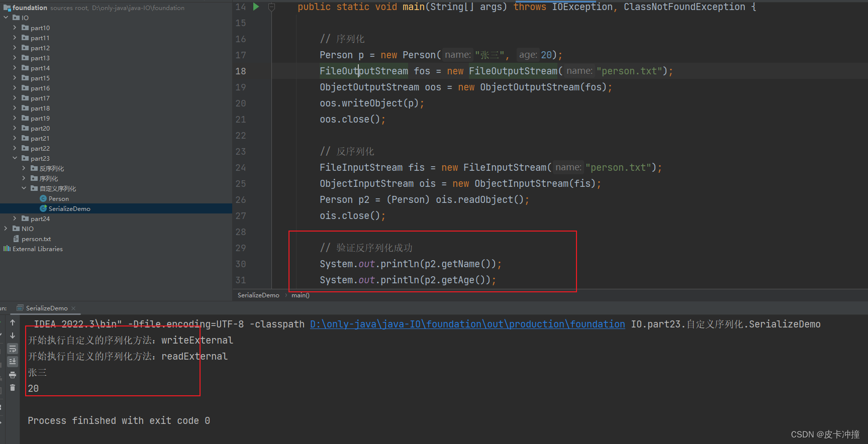
Task: Click the '// 反序列化' comment on line 23
Action: (x=347, y=152)
